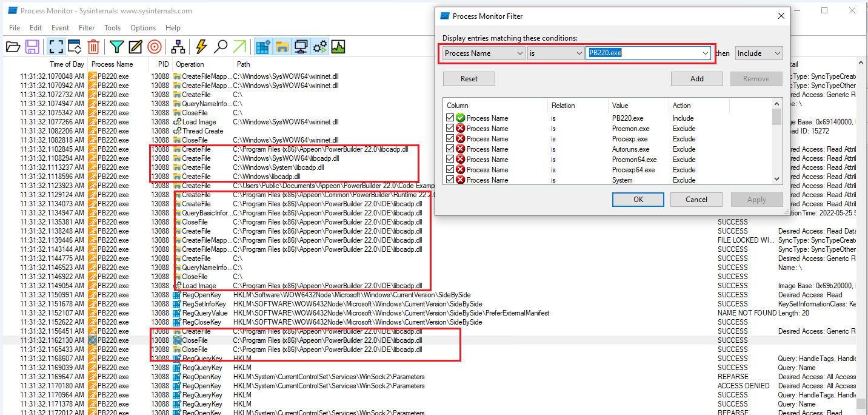Click the Action header in filter list
This screenshot has height=415, width=868.
point(682,106)
